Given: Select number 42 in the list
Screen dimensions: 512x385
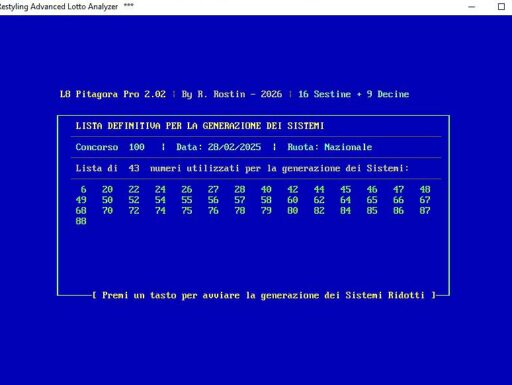Looking at the screenshot, I should click(293, 190).
